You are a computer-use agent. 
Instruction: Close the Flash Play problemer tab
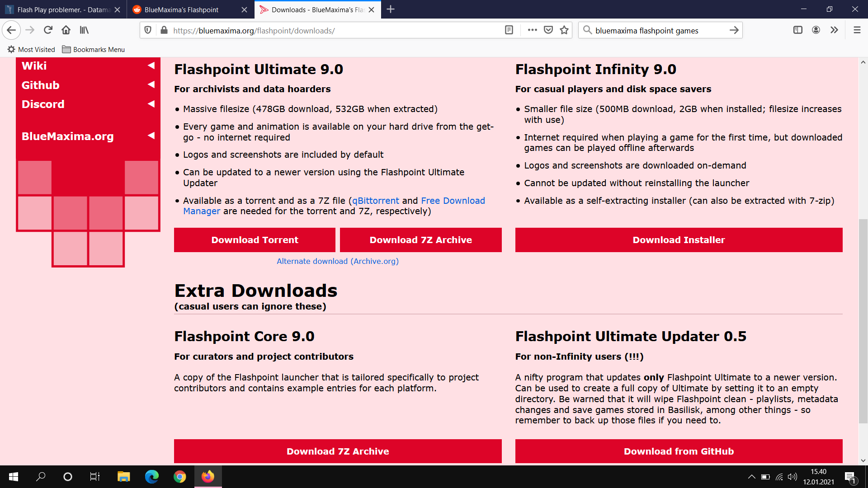click(117, 10)
